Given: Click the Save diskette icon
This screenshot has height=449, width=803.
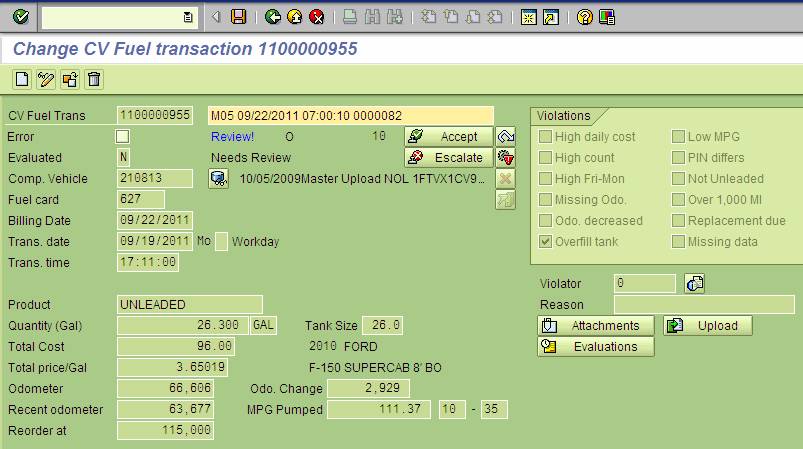Looking at the screenshot, I should pos(239,17).
